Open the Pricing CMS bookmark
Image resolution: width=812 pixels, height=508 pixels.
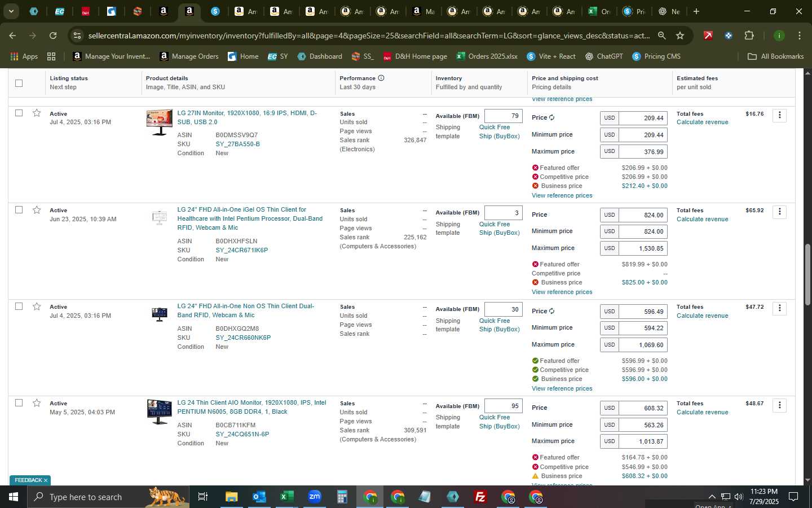click(656, 56)
